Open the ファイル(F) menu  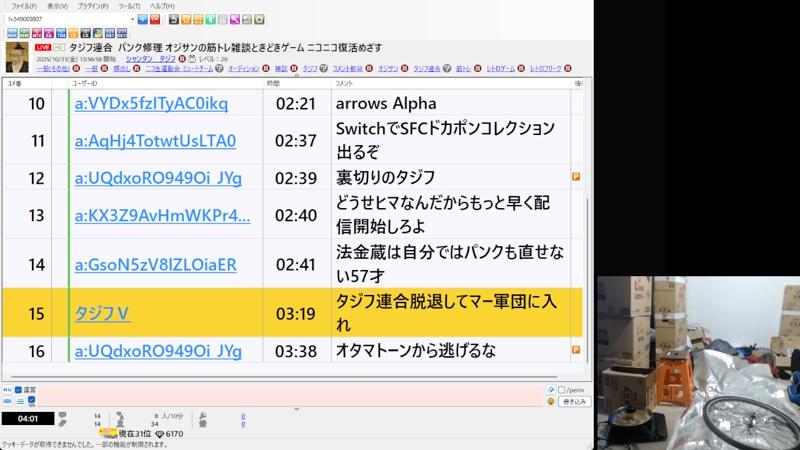tap(24, 6)
